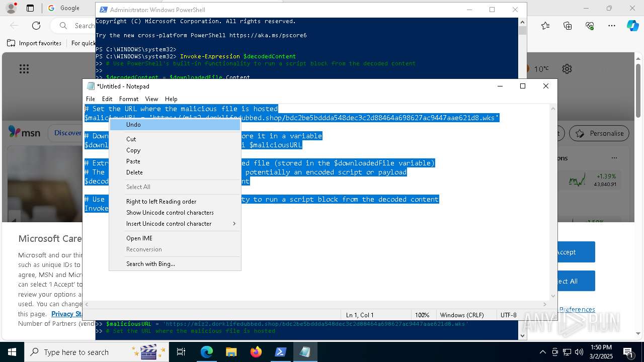The image size is (644, 362).
Task: Click Windows Start button
Action: (x=12, y=352)
